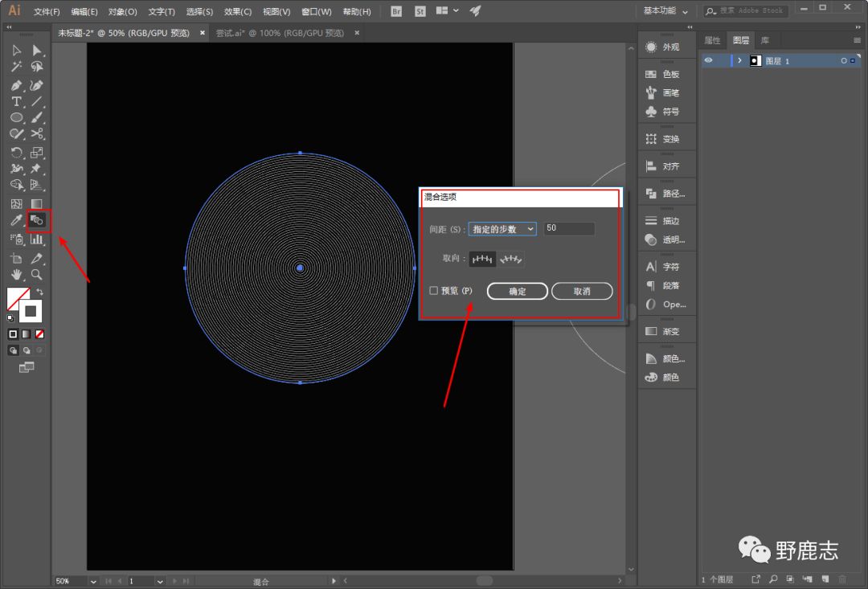Select the Type tool
This screenshot has height=589, width=868.
[x=16, y=101]
